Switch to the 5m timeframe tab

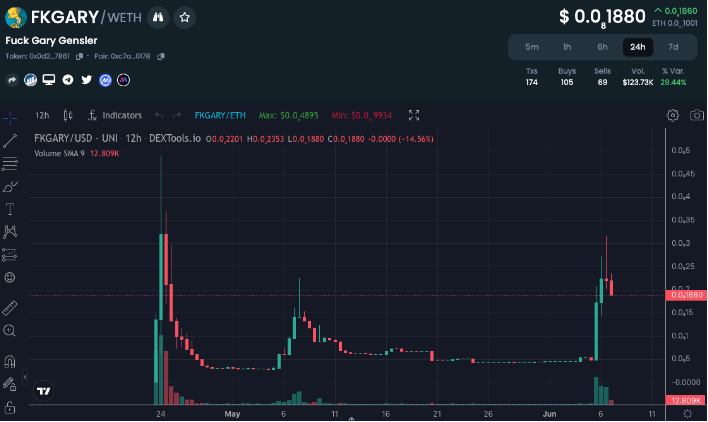(532, 47)
